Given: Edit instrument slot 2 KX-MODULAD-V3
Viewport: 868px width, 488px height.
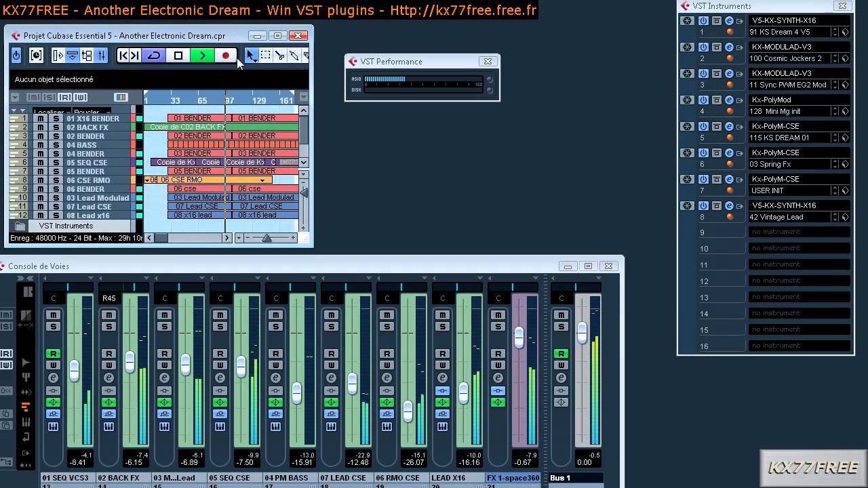Looking at the screenshot, I should 729,47.
